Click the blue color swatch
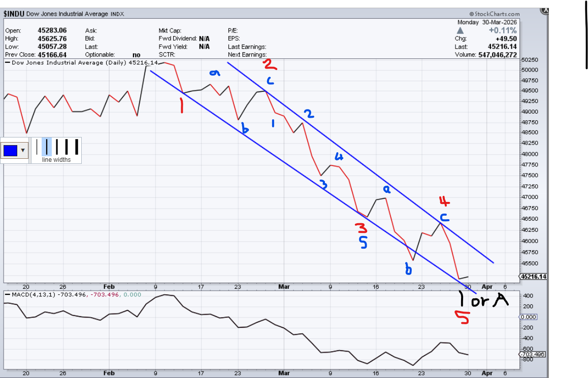The width and height of the screenshot is (588, 378). coord(10,151)
